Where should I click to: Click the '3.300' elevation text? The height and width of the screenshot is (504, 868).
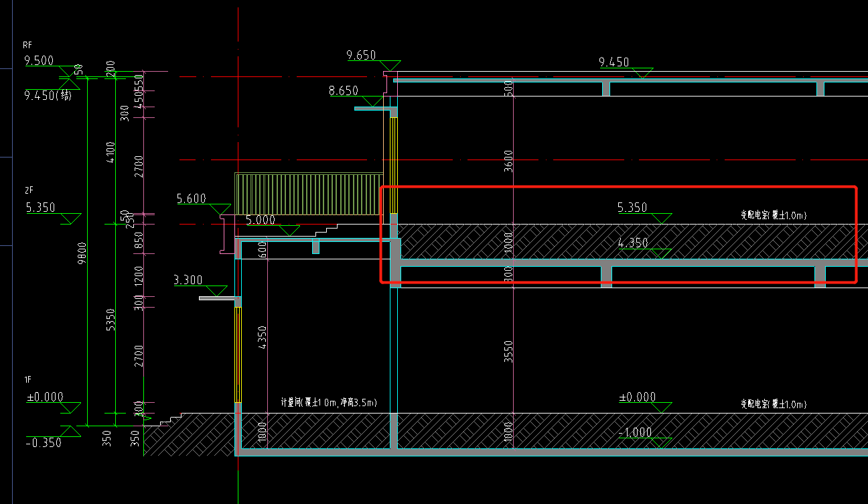click(x=188, y=279)
